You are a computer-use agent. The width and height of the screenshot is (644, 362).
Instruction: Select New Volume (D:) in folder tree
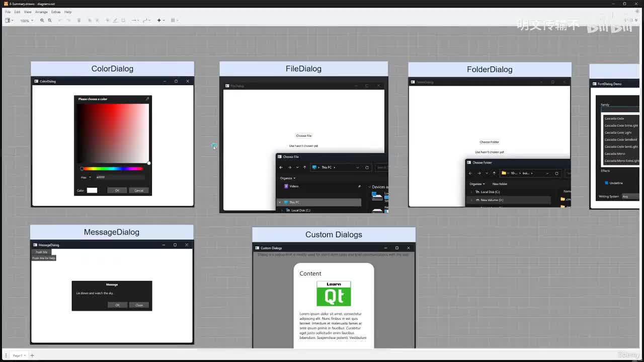tap(492, 200)
